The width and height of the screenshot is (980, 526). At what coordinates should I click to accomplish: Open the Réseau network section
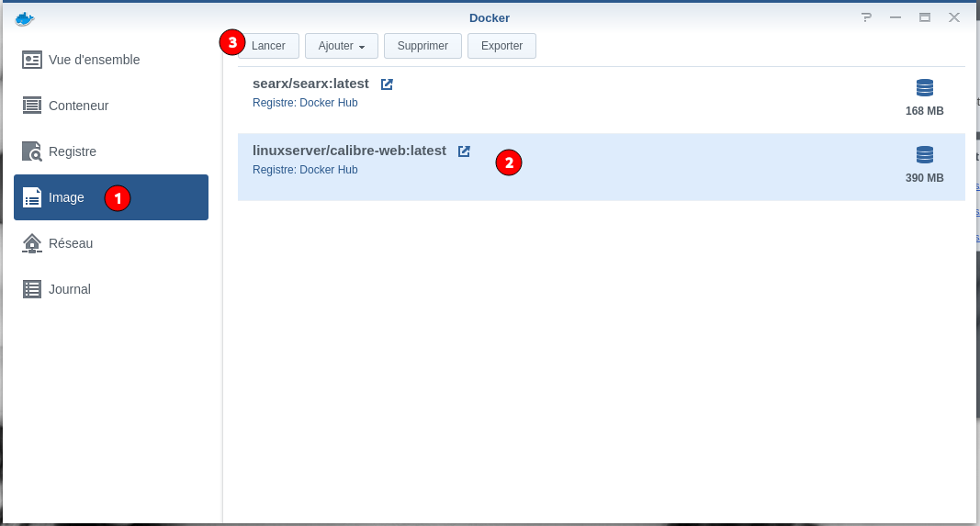coord(70,243)
